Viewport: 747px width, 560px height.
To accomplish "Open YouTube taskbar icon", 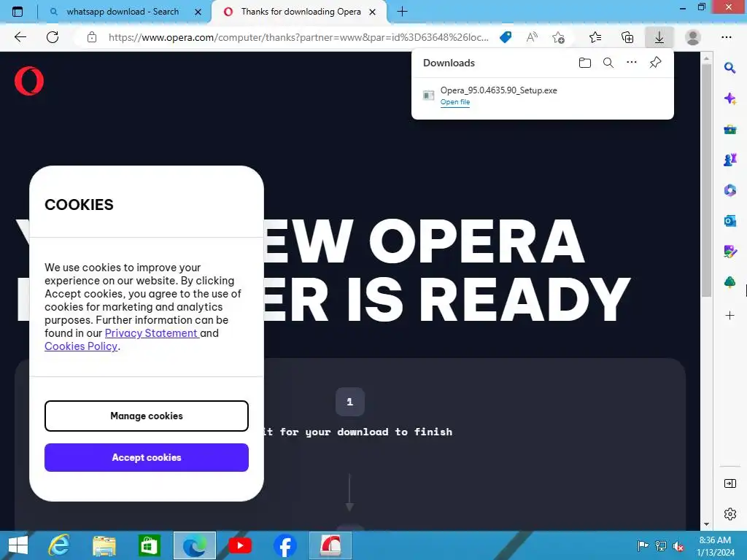I will pyautogui.click(x=240, y=545).
